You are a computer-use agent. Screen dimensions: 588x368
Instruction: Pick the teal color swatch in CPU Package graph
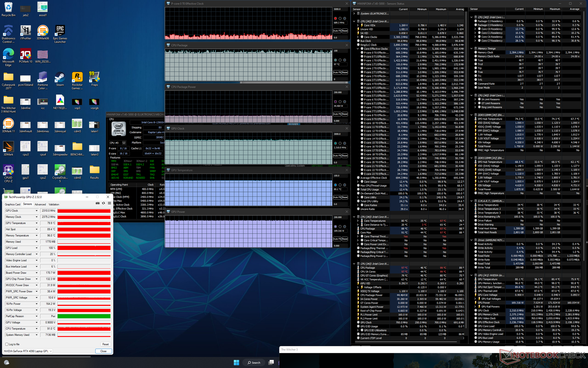pos(336,60)
